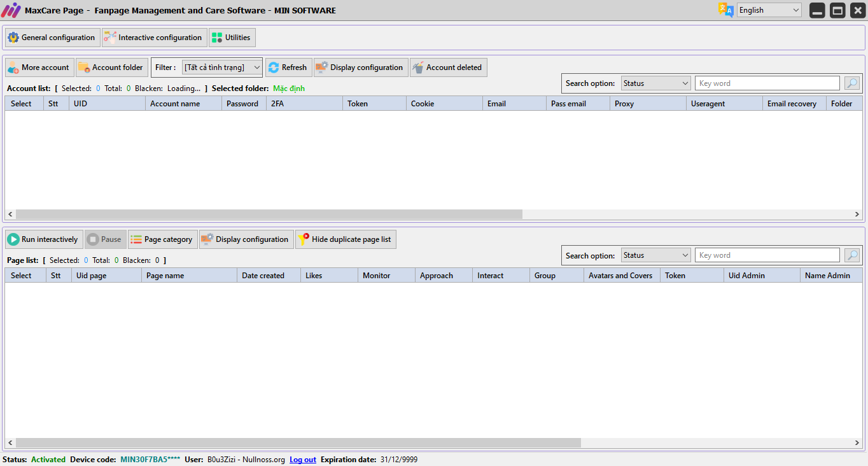Click the 2FA column header
This screenshot has height=466, width=868.
(x=304, y=104)
